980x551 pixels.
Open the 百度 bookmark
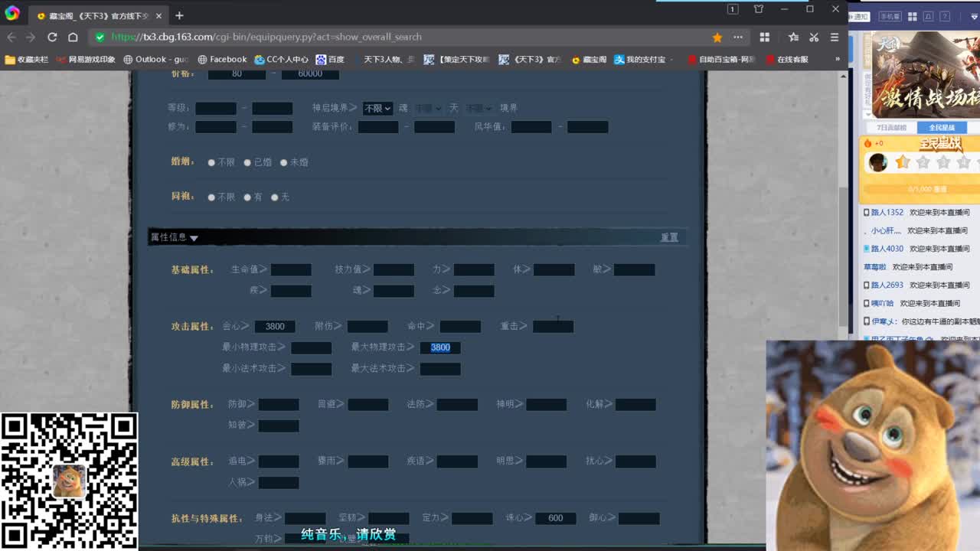click(x=330, y=59)
